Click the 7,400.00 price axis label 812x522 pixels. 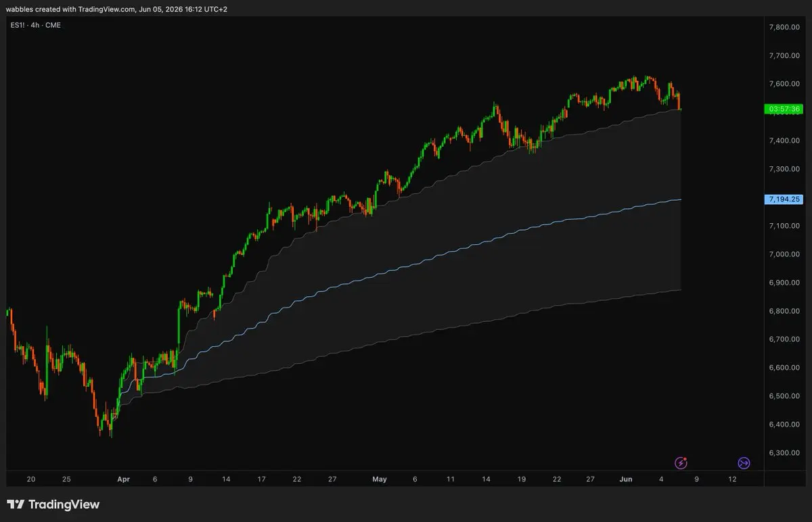tap(785, 141)
